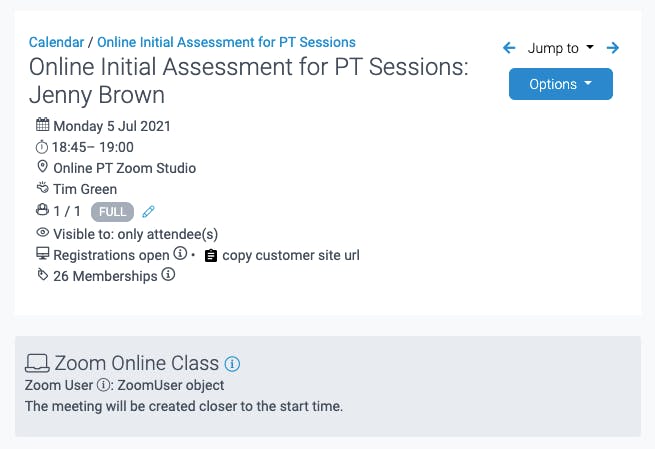The height and width of the screenshot is (449, 655).
Task: Go to next event with right arrow
Action: tap(612, 48)
